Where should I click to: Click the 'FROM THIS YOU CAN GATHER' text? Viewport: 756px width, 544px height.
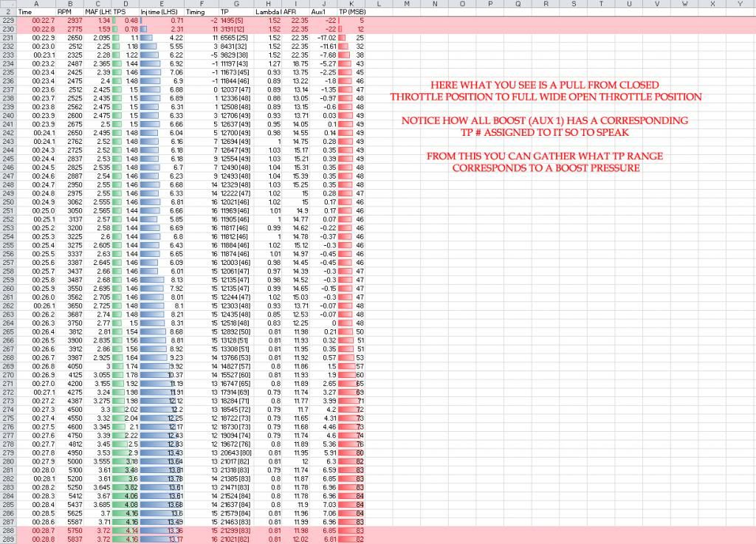[x=546, y=156]
